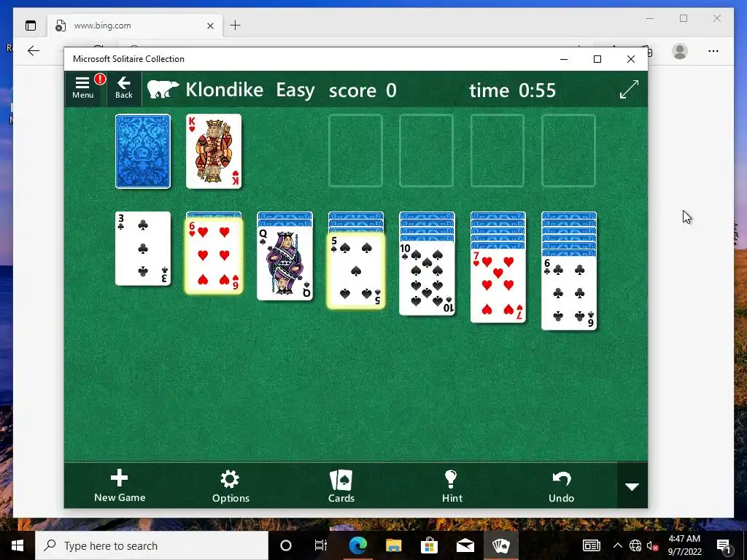Select the 3 of Clubs card

143,249
